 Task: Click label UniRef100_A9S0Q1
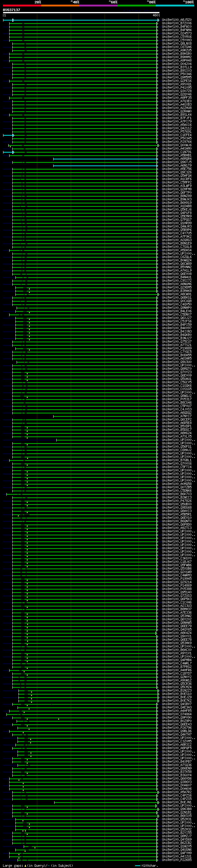tap(177, 84)
